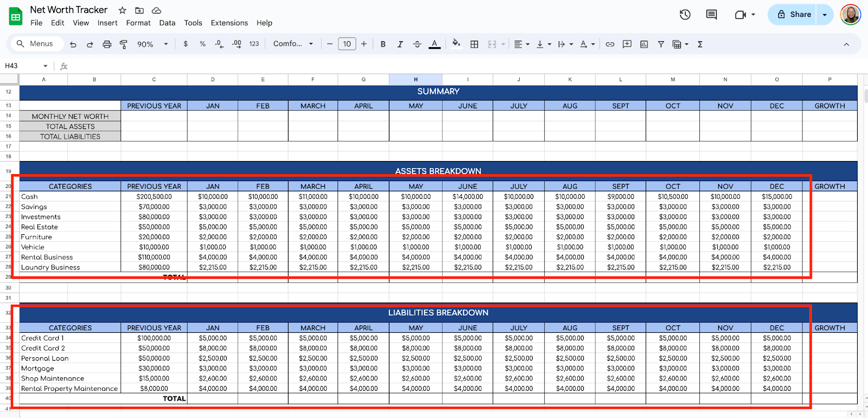Decrease font size minus button
The width and height of the screenshot is (868, 418).
[329, 44]
